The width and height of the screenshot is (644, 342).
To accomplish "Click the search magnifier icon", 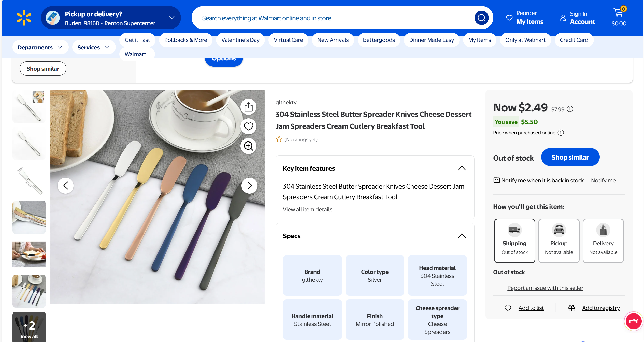I will 481,18.
